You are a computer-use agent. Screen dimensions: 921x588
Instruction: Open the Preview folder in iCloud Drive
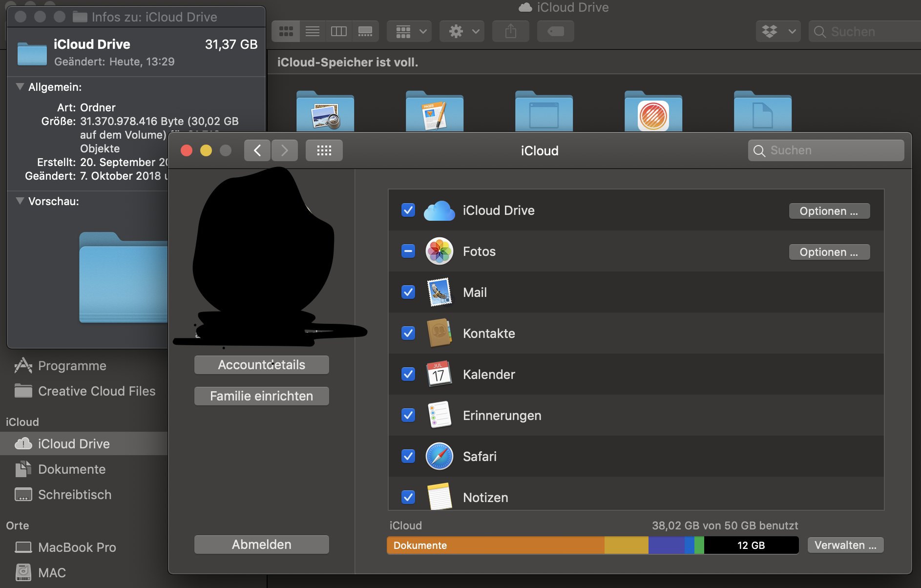(x=325, y=111)
